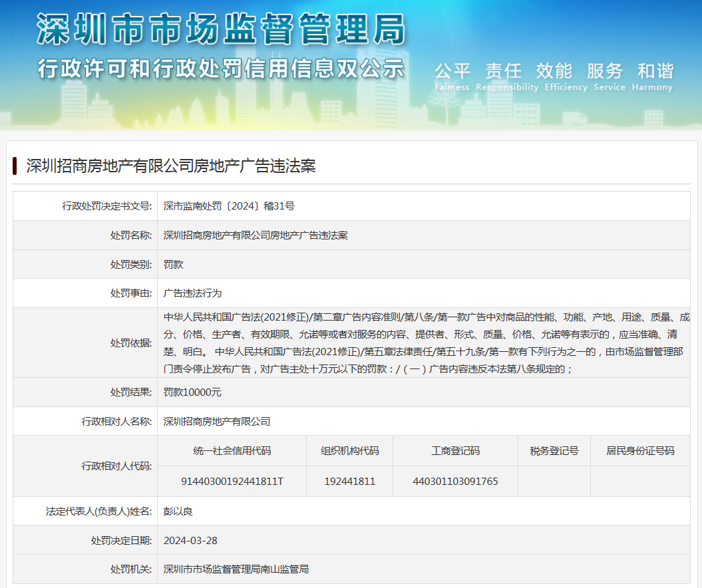The height and width of the screenshot is (588, 702).
Task: Click the 统一社会信用代码 column header
Action: click(x=232, y=450)
